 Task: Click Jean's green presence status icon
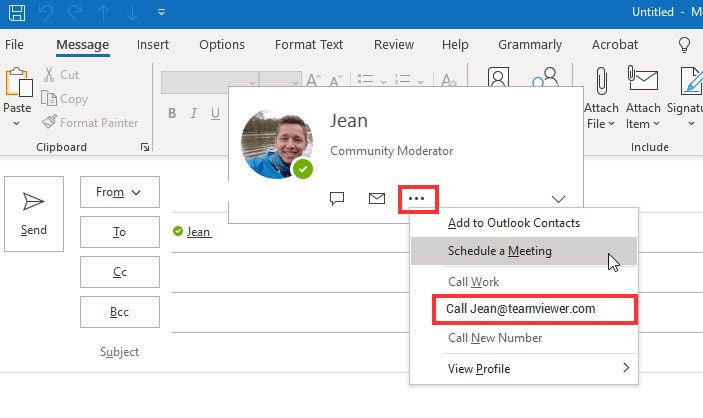pos(178,231)
